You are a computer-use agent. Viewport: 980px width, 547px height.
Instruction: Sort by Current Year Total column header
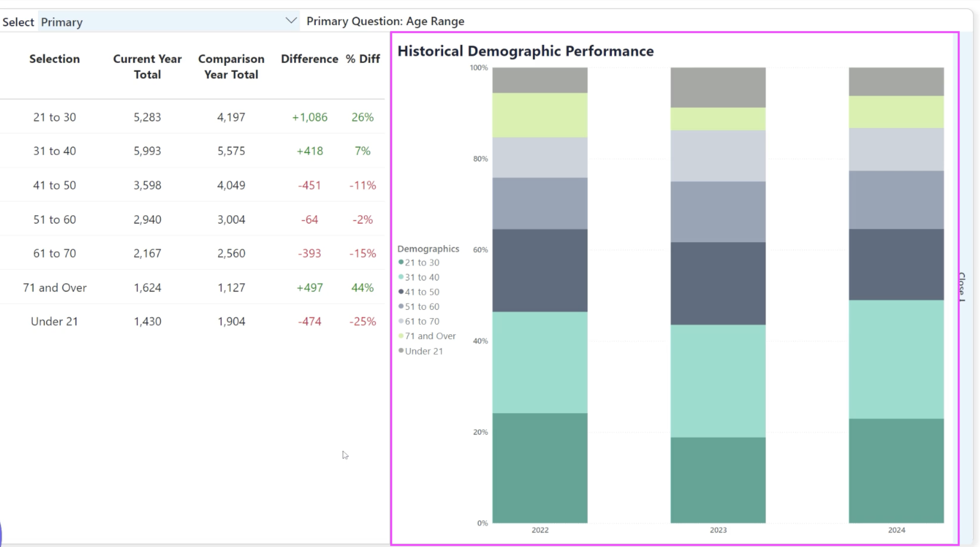point(147,67)
